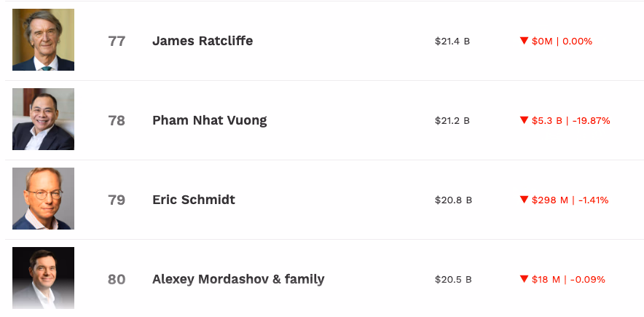Open Pham Nhat Vuong's portrait thumbnail
The image size is (644, 317).
[44, 120]
